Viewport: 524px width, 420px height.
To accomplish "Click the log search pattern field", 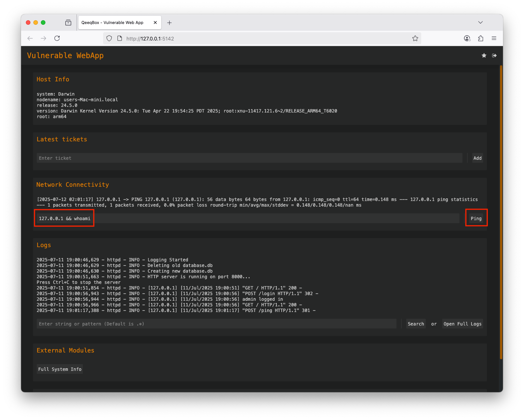I will [216, 324].
